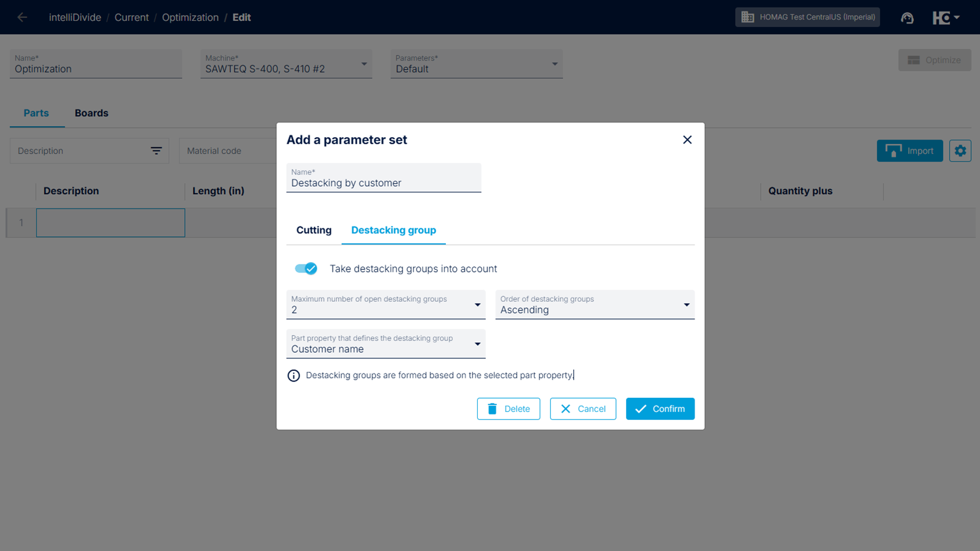Open Order of destacking groups dropdown
Image resolution: width=980 pixels, height=551 pixels.
tap(595, 304)
